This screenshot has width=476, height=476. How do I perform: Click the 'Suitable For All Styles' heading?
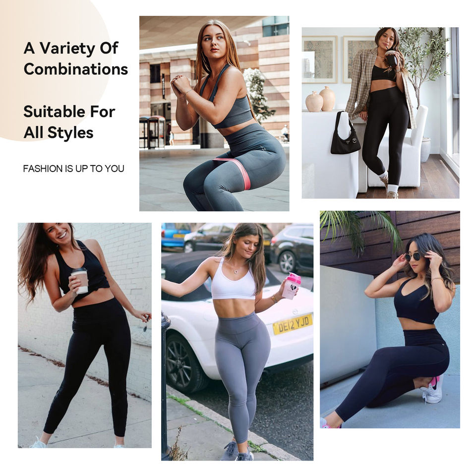[x=69, y=122]
